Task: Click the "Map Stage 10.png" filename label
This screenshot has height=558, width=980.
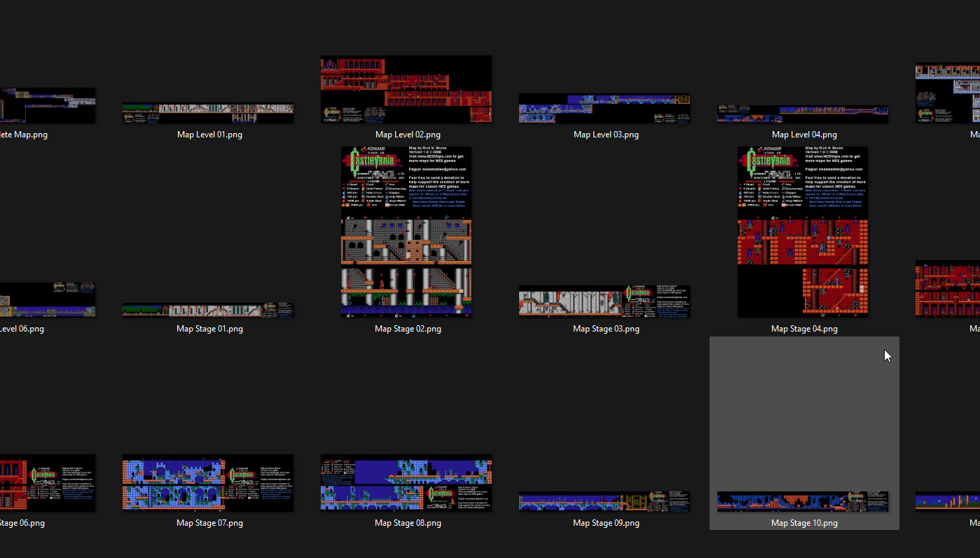Action: (x=804, y=523)
